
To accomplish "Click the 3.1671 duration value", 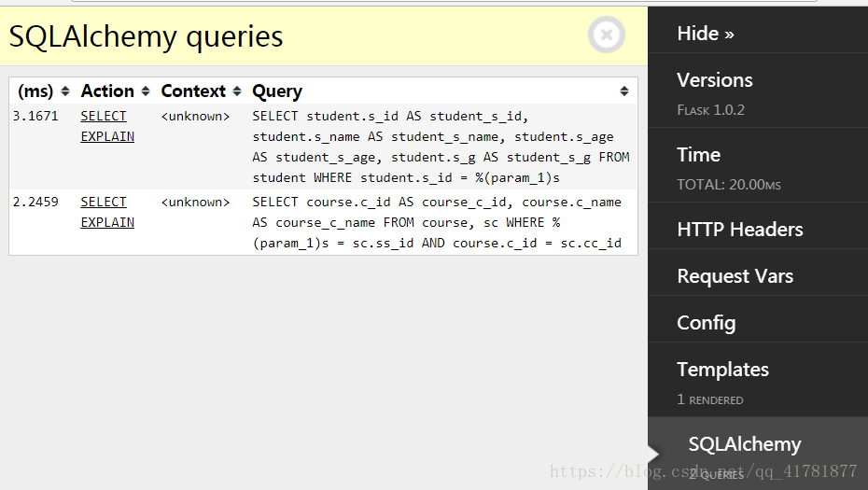I will [x=35, y=117].
